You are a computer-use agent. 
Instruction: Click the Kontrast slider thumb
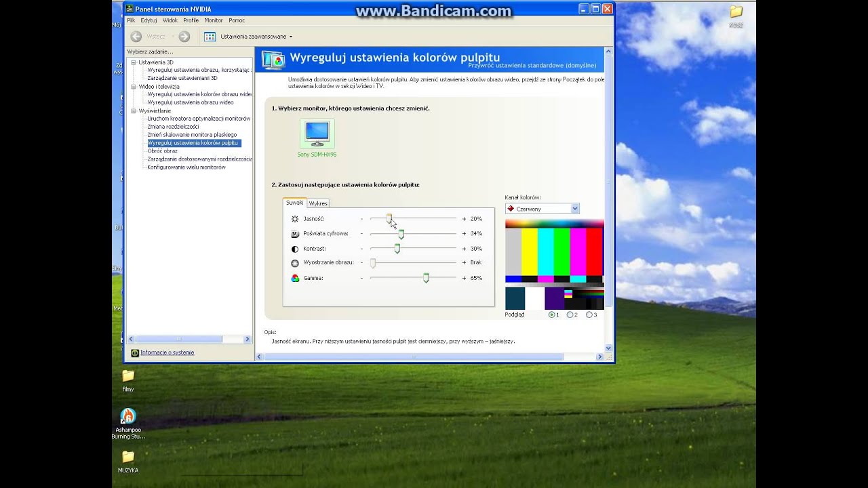pyautogui.click(x=397, y=249)
